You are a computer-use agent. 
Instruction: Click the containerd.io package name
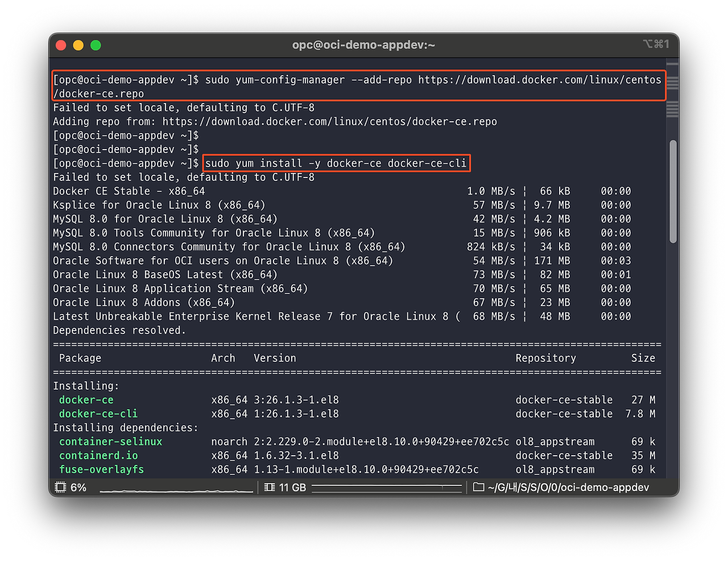point(98,456)
